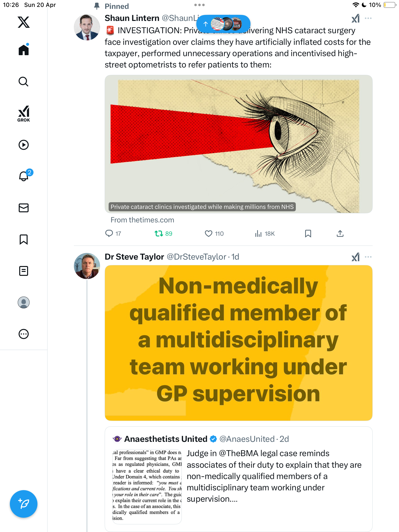Bookmark the Shaun Lintern post
Image resolution: width=399 pixels, height=532 pixels.
[308, 233]
